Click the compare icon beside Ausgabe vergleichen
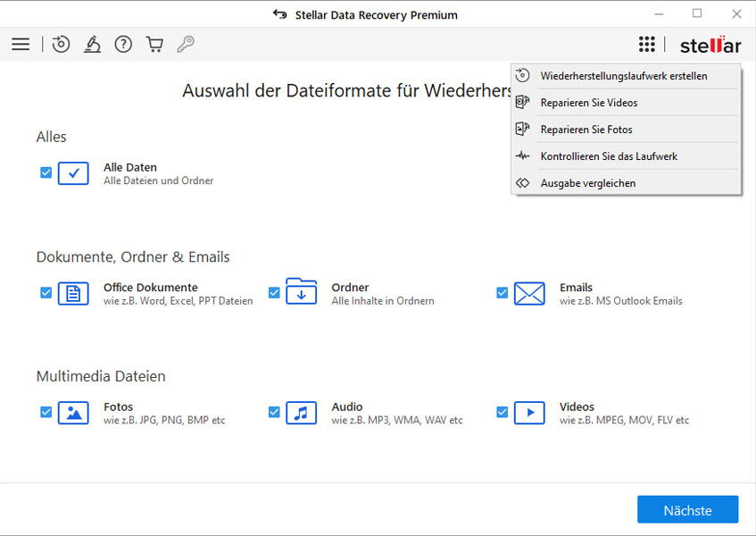The width and height of the screenshot is (756, 536). 523,183
